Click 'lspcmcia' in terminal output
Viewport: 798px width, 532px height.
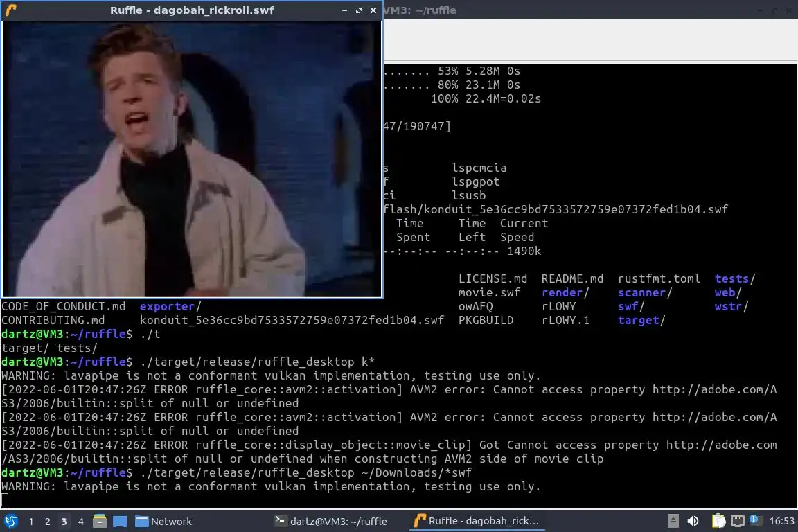(x=479, y=168)
